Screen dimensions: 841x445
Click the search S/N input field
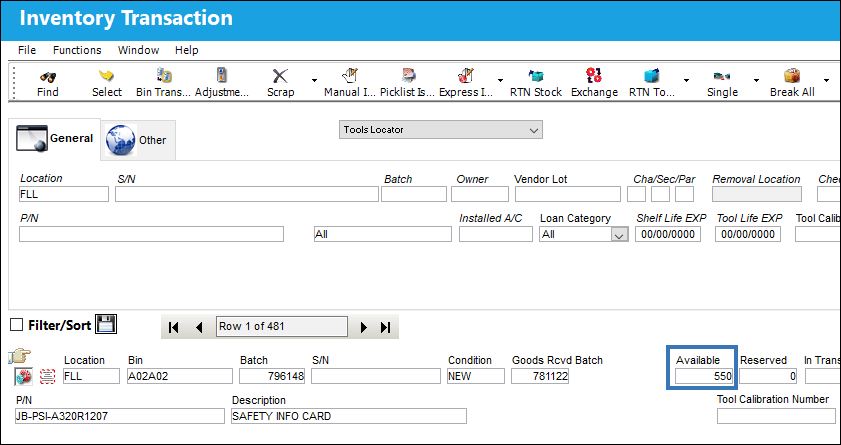pyautogui.click(x=247, y=194)
